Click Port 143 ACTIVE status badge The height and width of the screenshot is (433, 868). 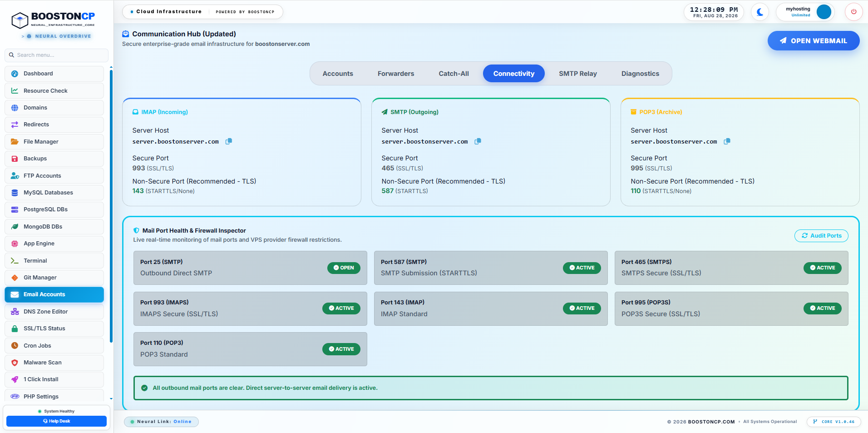coord(582,309)
